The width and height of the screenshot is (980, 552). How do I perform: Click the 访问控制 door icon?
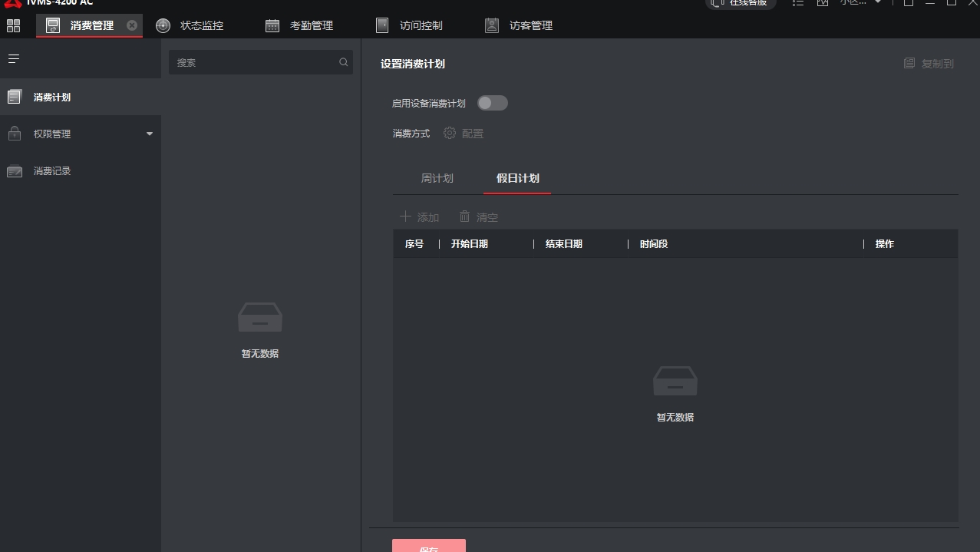click(x=382, y=25)
